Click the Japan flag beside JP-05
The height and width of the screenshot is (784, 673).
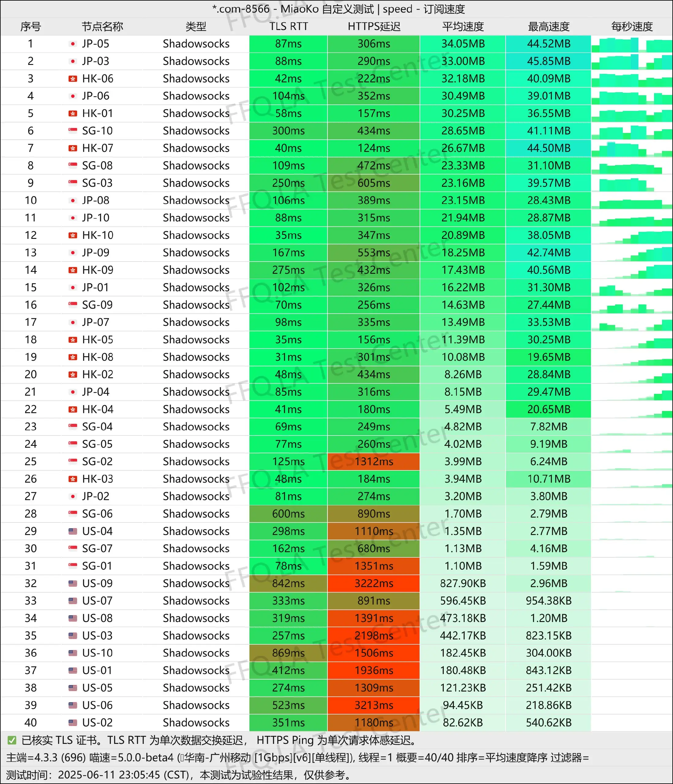coord(73,44)
